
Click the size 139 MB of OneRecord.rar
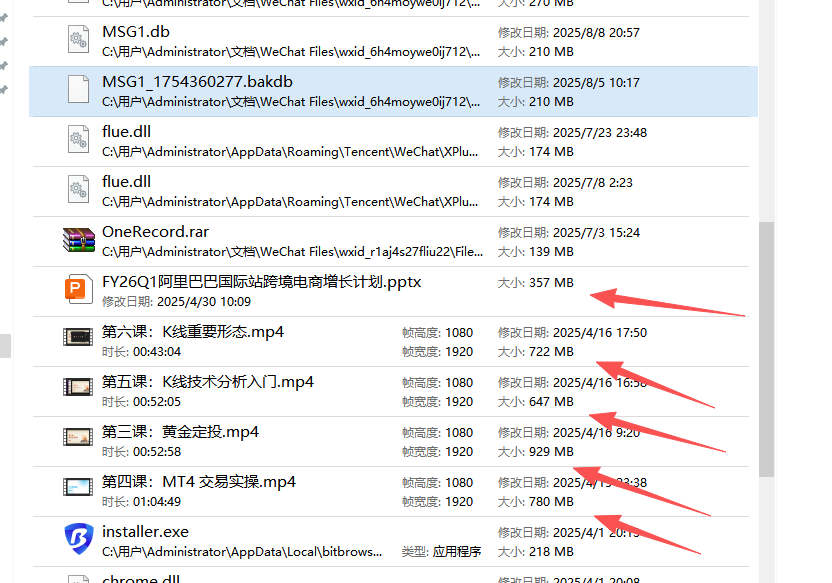point(535,251)
